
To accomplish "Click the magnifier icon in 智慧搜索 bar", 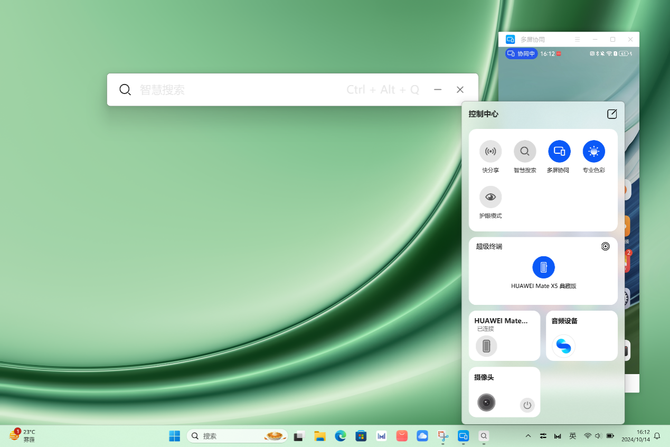I will (125, 90).
